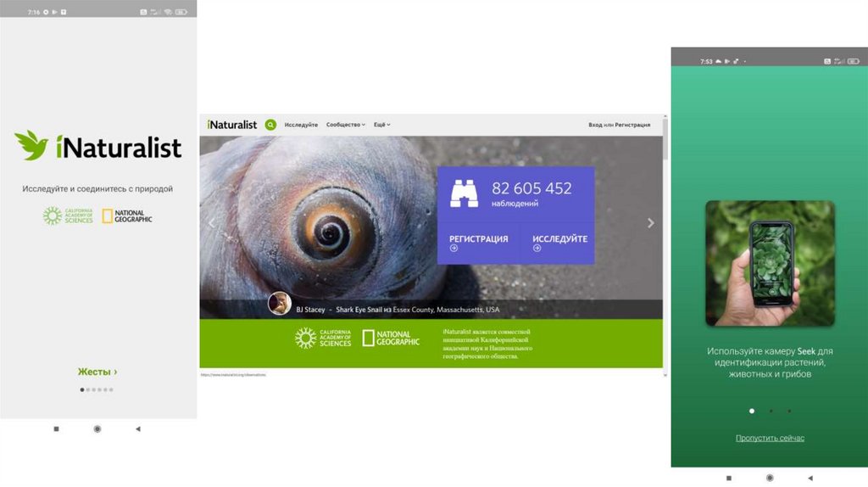Tap the battery icon in the iNaturalist app status bar
Viewport: 868px width, 487px height.
coord(181,12)
